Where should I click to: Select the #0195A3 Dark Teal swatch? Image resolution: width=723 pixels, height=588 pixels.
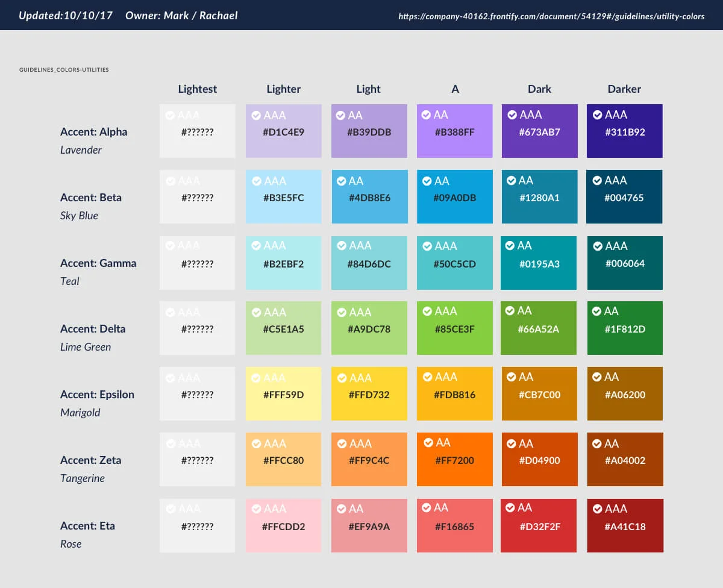539,263
